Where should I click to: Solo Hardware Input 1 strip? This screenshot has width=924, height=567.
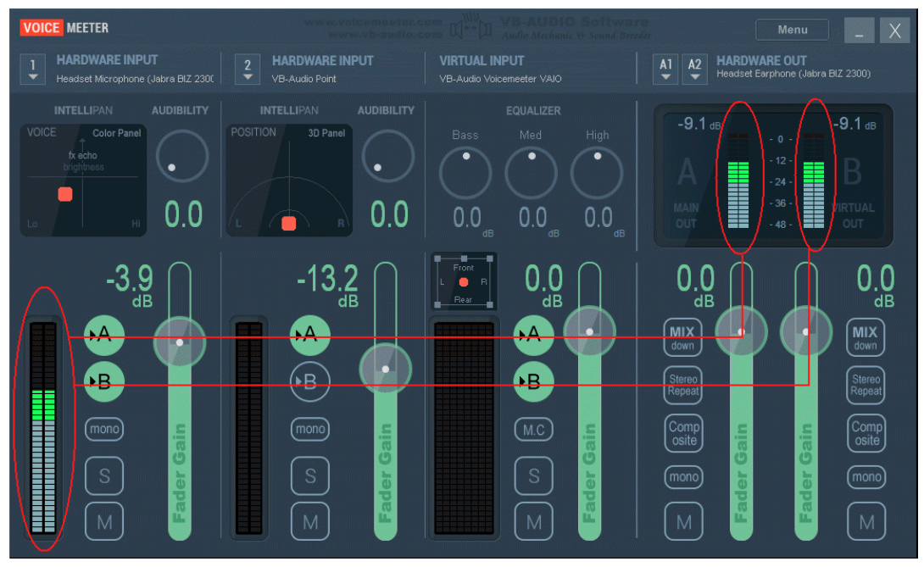(x=104, y=475)
